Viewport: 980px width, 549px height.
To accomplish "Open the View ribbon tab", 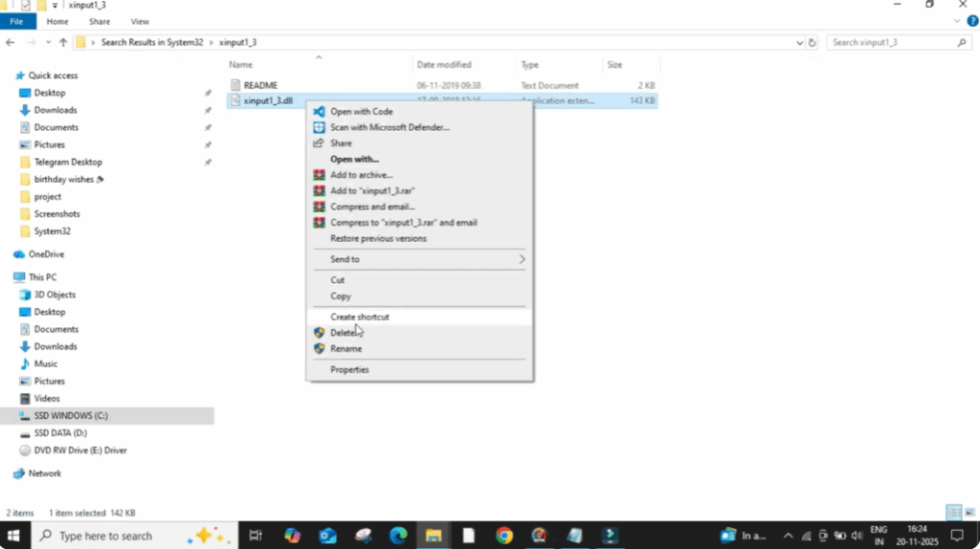I will click(140, 21).
